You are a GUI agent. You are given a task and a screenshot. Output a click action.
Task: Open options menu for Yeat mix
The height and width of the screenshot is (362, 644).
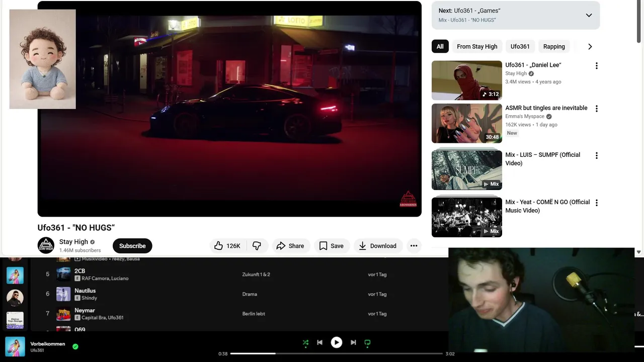597,203
